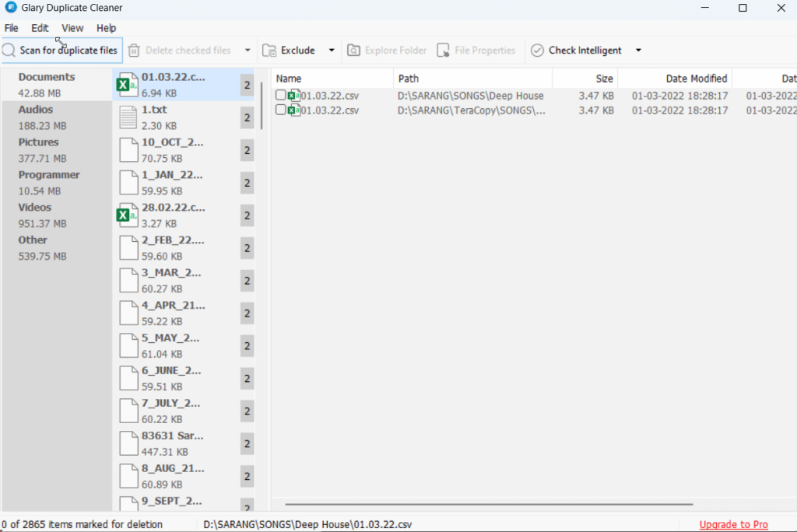Image resolution: width=797 pixels, height=532 pixels.
Task: Click the file icon beside 8_AUG_21...
Action: 128,476
